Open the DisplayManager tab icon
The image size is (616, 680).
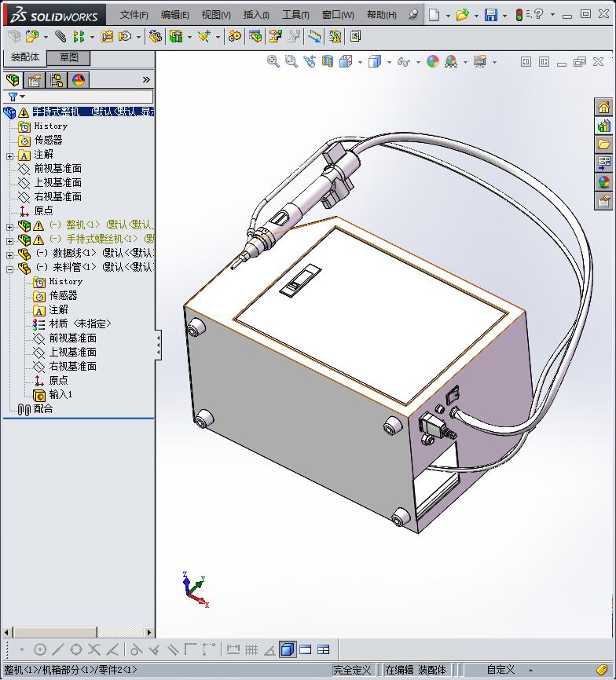(x=79, y=80)
